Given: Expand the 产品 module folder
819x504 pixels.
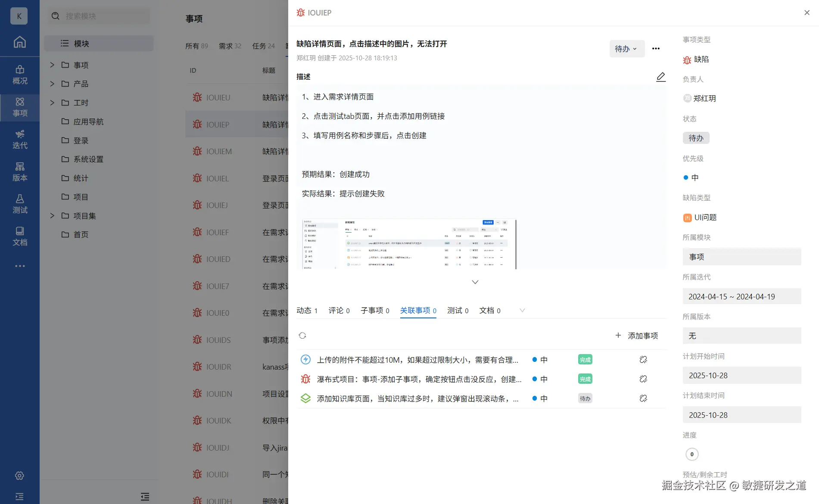Looking at the screenshot, I should point(52,84).
